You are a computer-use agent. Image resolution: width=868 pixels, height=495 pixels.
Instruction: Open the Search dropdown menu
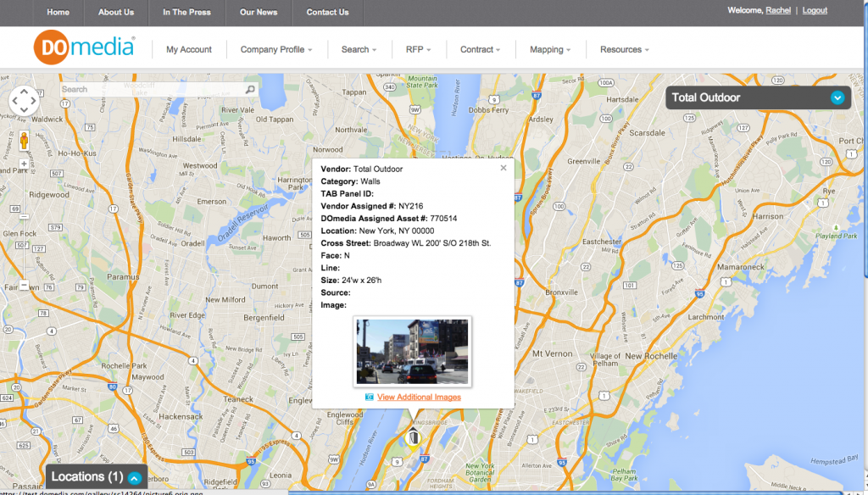[359, 49]
